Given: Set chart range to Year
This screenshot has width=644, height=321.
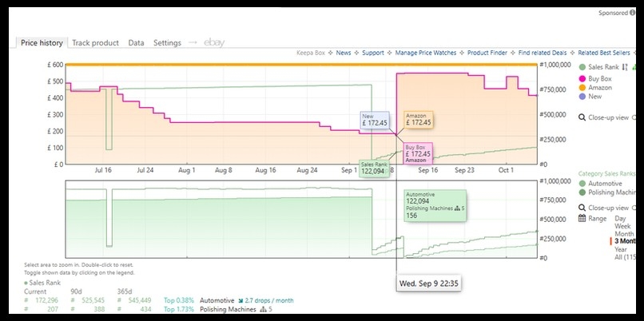Looking at the screenshot, I should pyautogui.click(x=621, y=249).
